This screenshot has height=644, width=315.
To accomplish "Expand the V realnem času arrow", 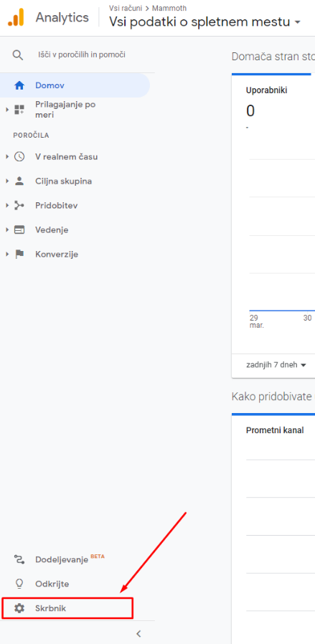I will (7, 157).
